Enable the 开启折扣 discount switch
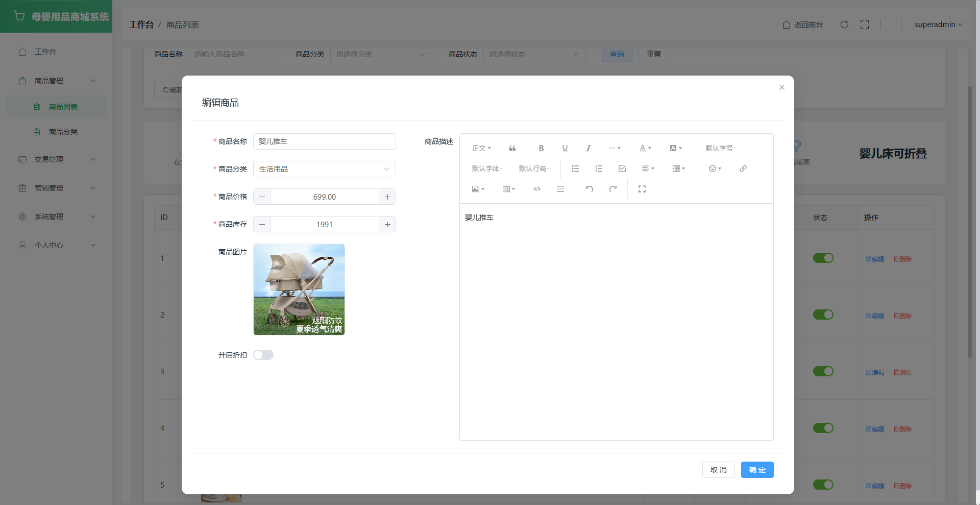 [263, 355]
